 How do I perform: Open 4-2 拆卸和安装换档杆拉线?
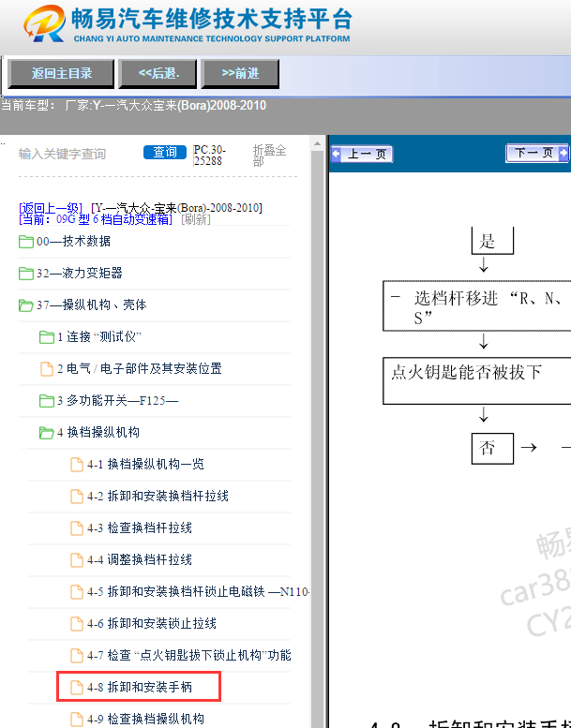158,497
